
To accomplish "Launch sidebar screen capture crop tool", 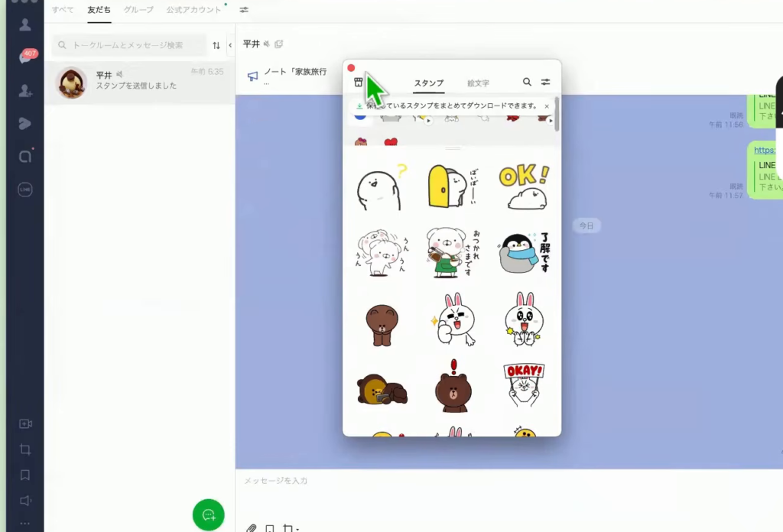I will [25, 449].
